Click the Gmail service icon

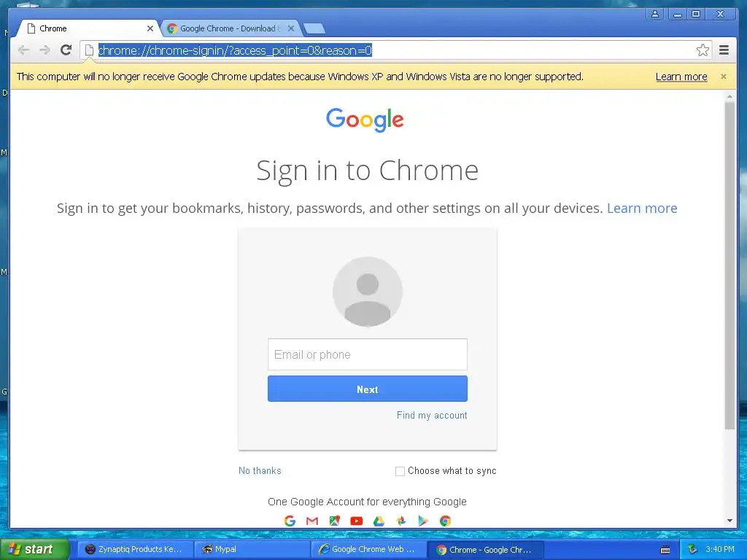[x=312, y=521]
